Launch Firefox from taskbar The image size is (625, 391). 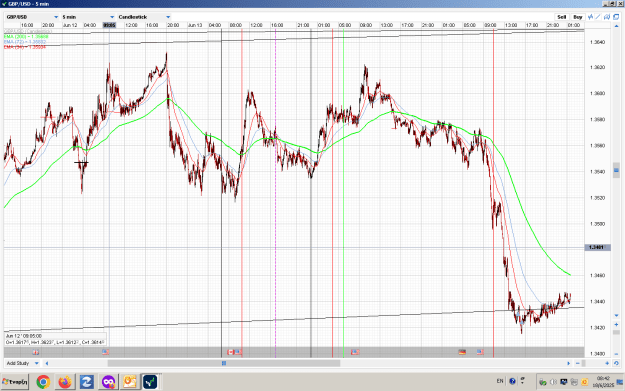coord(65,382)
